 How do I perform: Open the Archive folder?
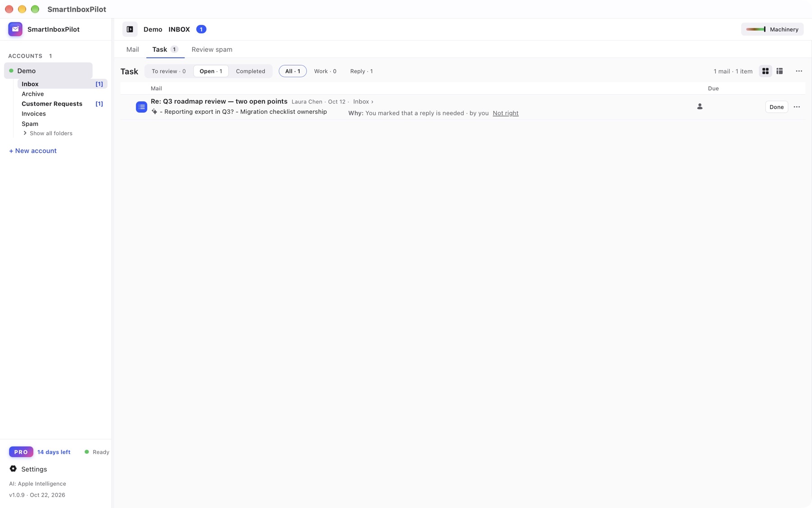pos(33,94)
